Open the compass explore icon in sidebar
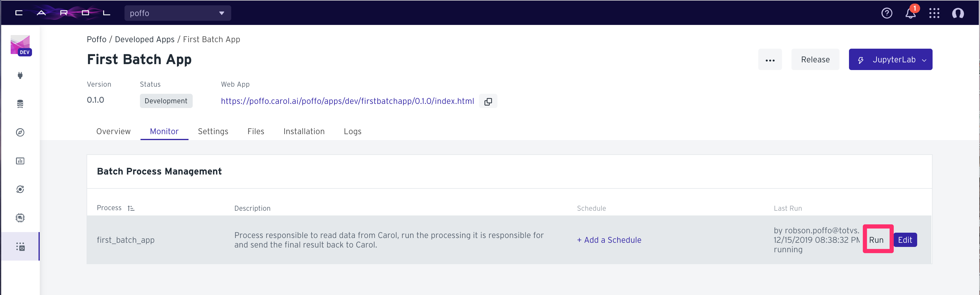The width and height of the screenshot is (980, 295). point(20,132)
